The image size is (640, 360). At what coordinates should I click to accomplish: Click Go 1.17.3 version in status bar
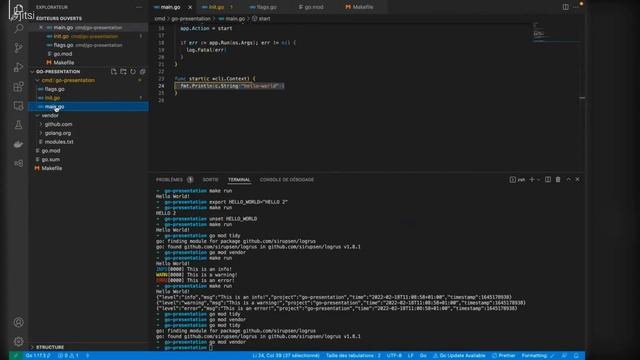38,356
